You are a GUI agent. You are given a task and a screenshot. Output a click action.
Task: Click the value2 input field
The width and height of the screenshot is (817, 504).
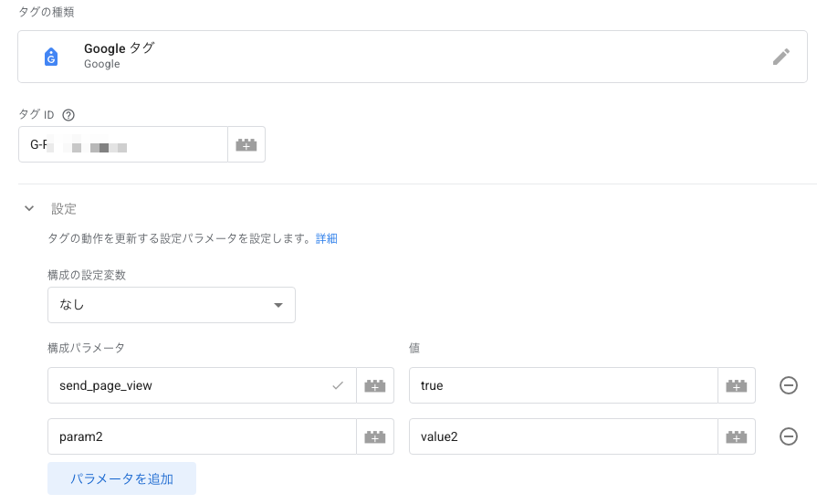tap(564, 436)
